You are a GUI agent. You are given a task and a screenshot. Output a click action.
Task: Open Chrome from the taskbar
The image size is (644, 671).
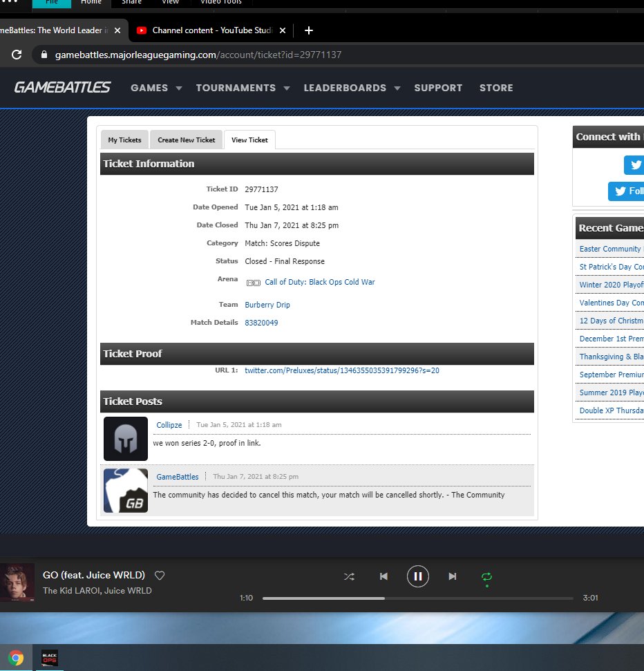[x=16, y=658]
